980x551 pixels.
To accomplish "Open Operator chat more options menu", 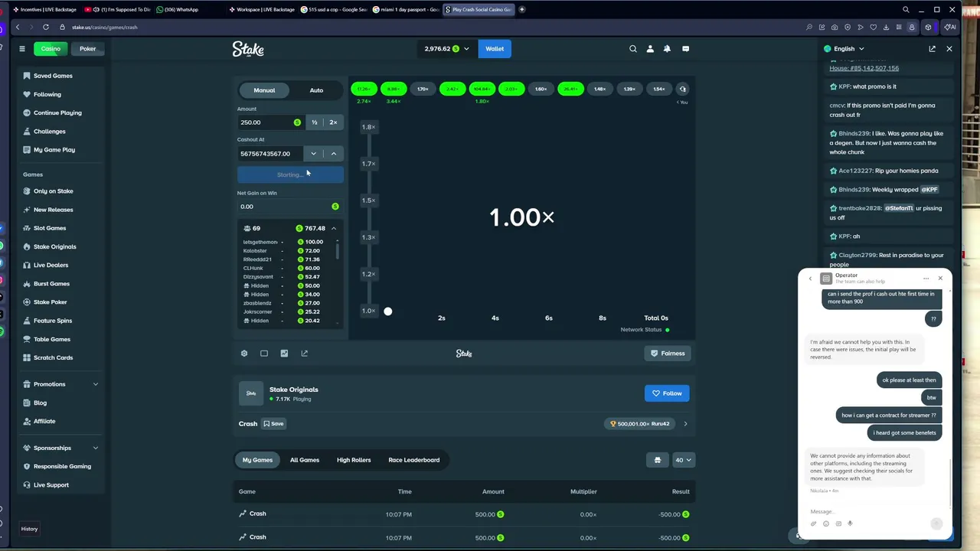I will click(x=926, y=279).
